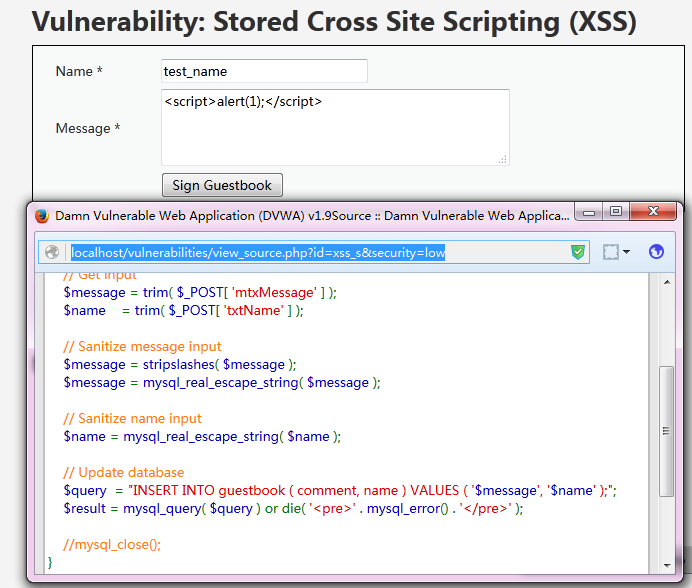The height and width of the screenshot is (588, 692).
Task: Click inside the Name text field
Action: point(264,71)
